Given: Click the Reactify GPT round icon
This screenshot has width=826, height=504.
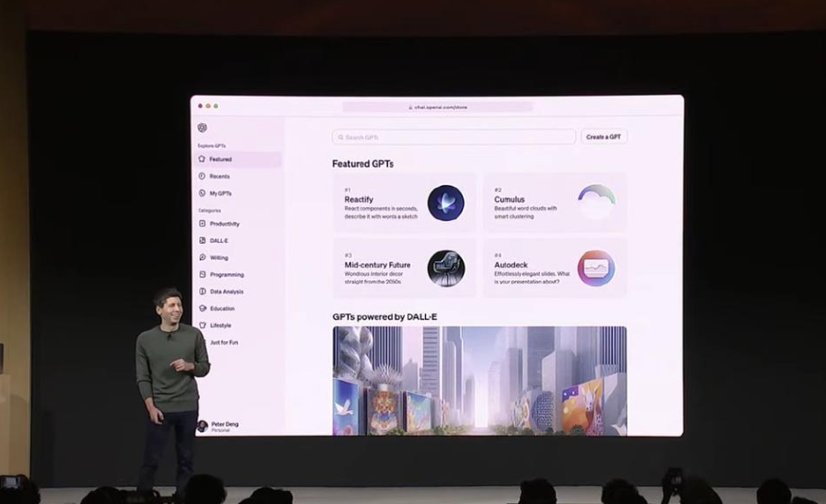Looking at the screenshot, I should point(446,202).
